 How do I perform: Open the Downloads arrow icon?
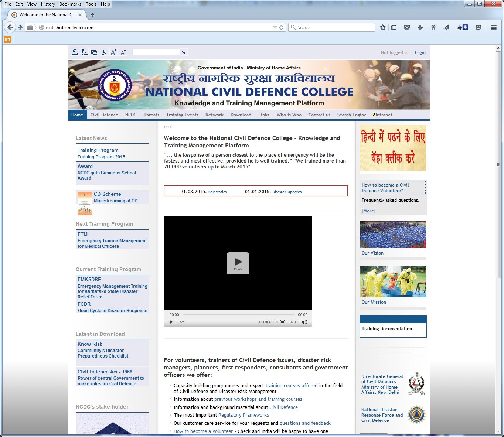point(420,27)
